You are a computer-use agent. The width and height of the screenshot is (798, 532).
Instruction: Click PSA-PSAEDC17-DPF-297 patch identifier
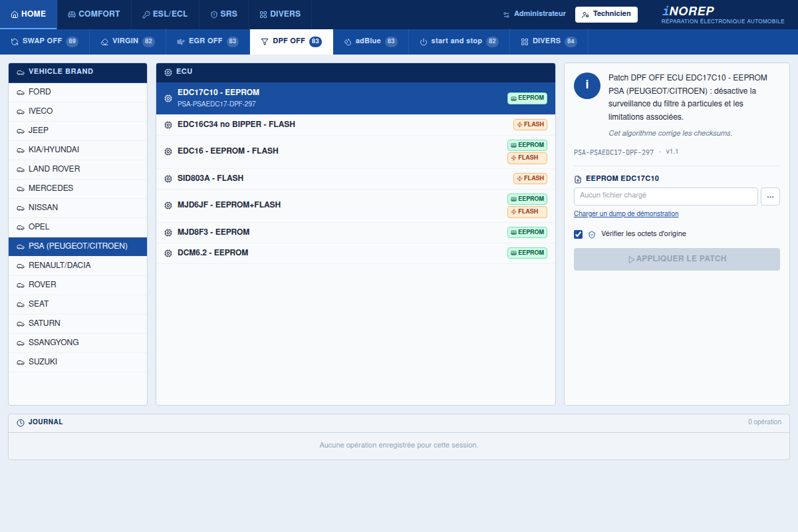614,152
